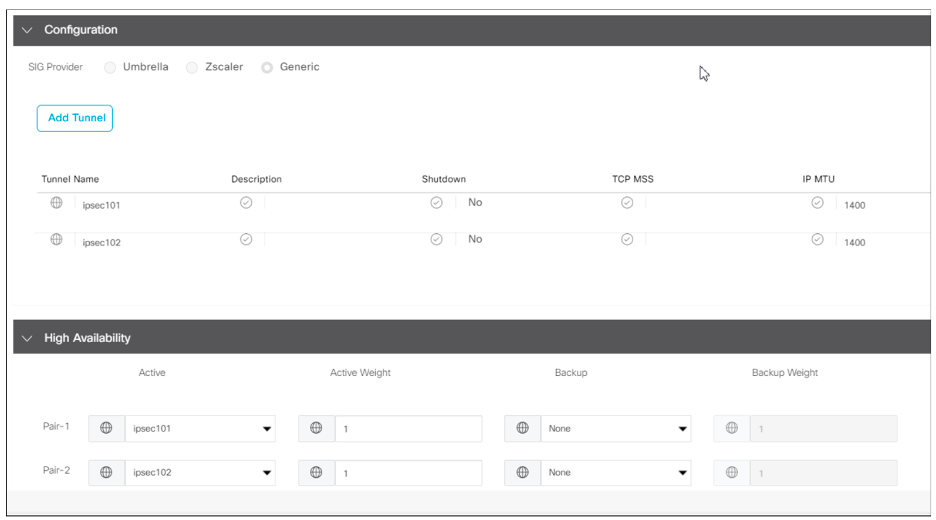Click the ipsec102 tunnel name
The image size is (936, 520).
pyautogui.click(x=102, y=242)
